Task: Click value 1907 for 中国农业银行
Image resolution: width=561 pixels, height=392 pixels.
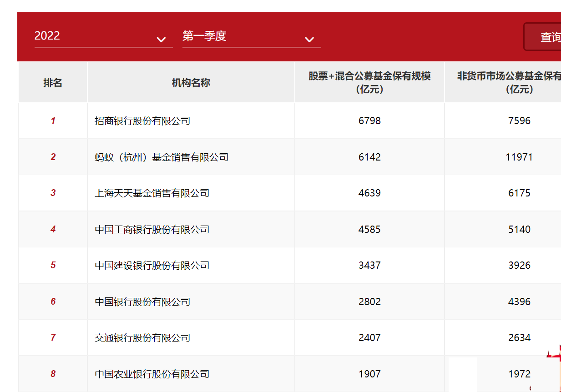Action: pyautogui.click(x=369, y=374)
